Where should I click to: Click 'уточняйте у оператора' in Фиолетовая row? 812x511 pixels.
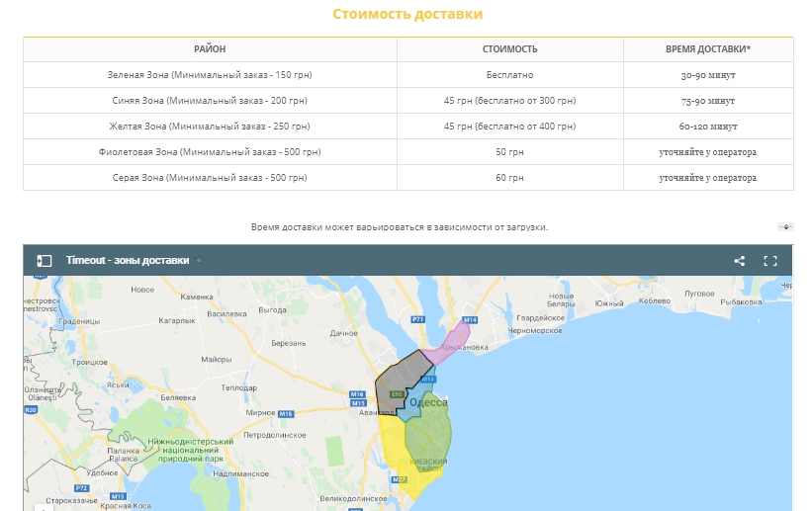tap(708, 151)
